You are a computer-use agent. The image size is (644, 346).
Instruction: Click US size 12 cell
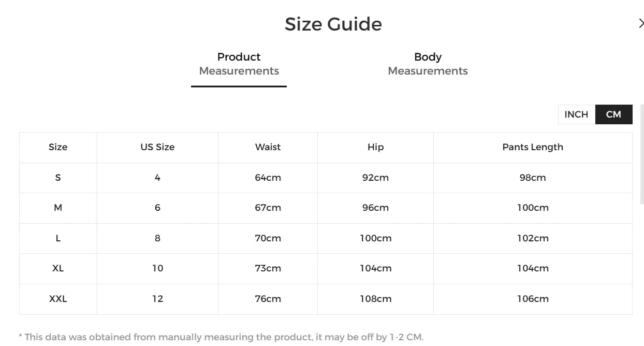pyautogui.click(x=157, y=299)
